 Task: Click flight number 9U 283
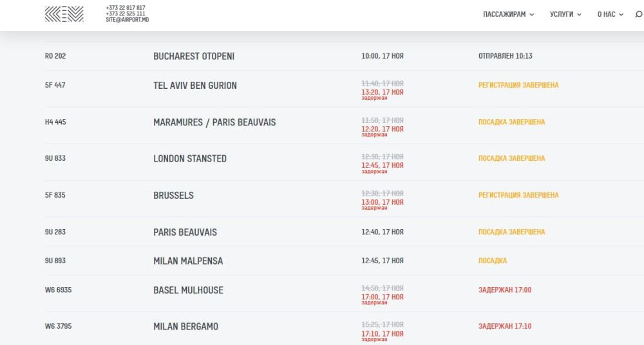point(55,232)
